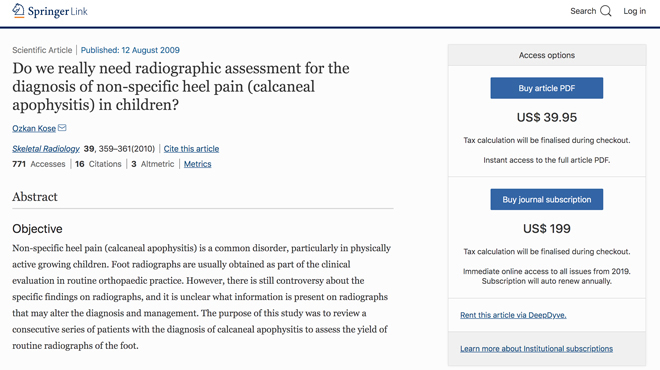Click the Search text in header
The image size is (660, 370).
click(x=583, y=11)
